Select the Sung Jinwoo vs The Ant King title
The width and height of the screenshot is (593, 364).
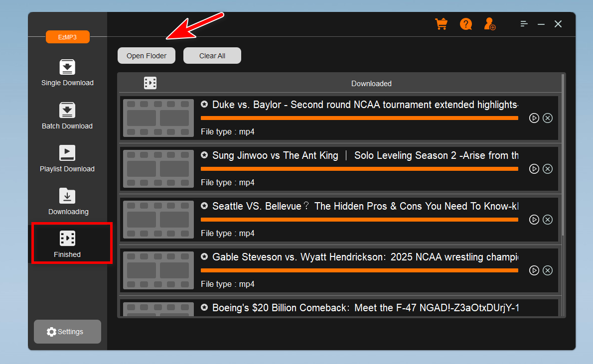click(x=365, y=155)
